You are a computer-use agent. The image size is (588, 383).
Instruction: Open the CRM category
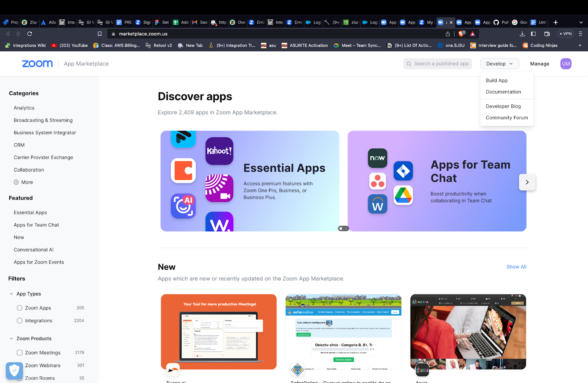click(x=19, y=145)
